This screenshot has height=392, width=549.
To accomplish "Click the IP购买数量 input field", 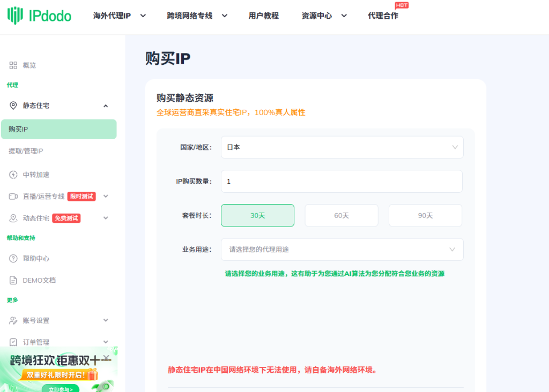I will click(x=342, y=182).
